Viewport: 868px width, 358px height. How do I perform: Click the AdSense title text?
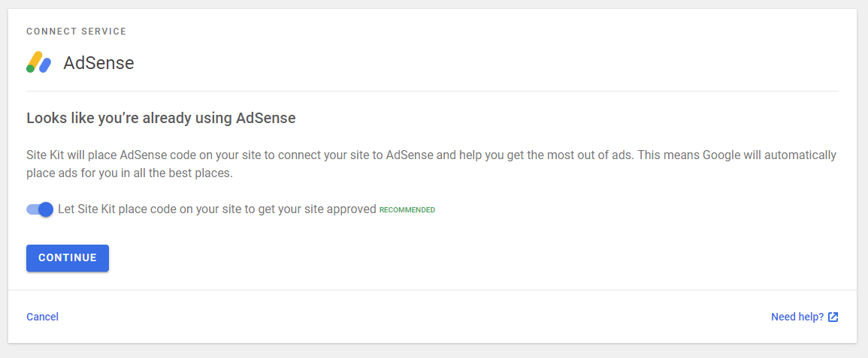pos(98,63)
